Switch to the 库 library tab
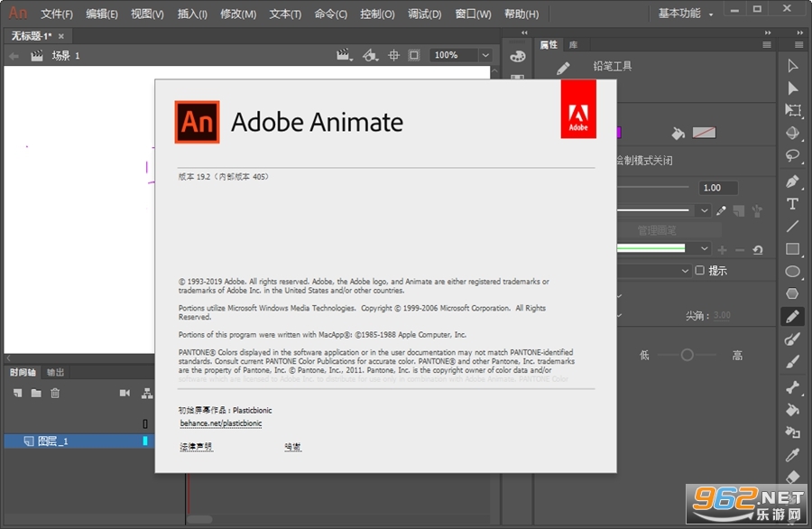Screen dimensions: 812x529 tap(573, 45)
